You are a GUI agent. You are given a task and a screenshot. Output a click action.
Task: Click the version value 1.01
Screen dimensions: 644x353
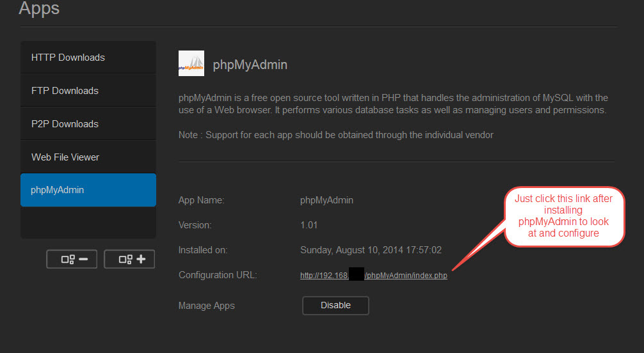tap(309, 225)
